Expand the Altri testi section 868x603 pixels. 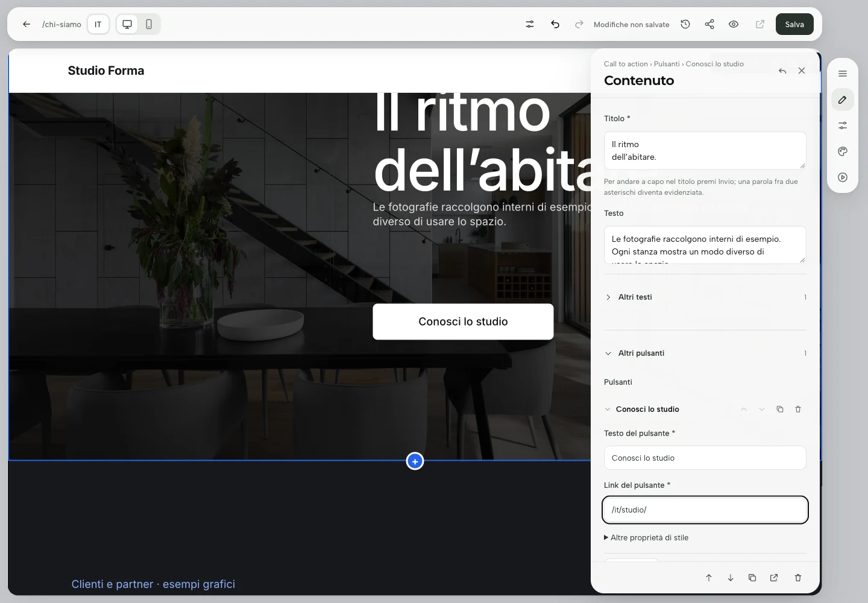click(x=705, y=297)
